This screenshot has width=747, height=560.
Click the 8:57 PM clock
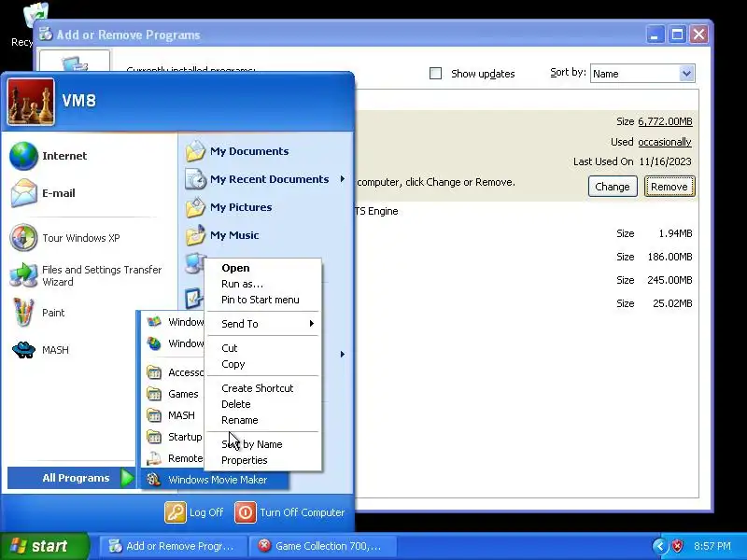712,546
